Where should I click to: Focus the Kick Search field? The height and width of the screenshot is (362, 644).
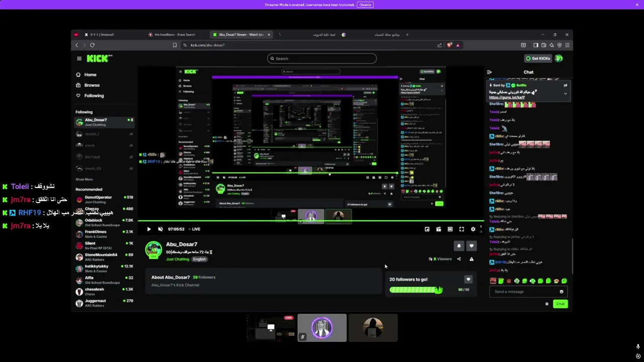click(322, 58)
